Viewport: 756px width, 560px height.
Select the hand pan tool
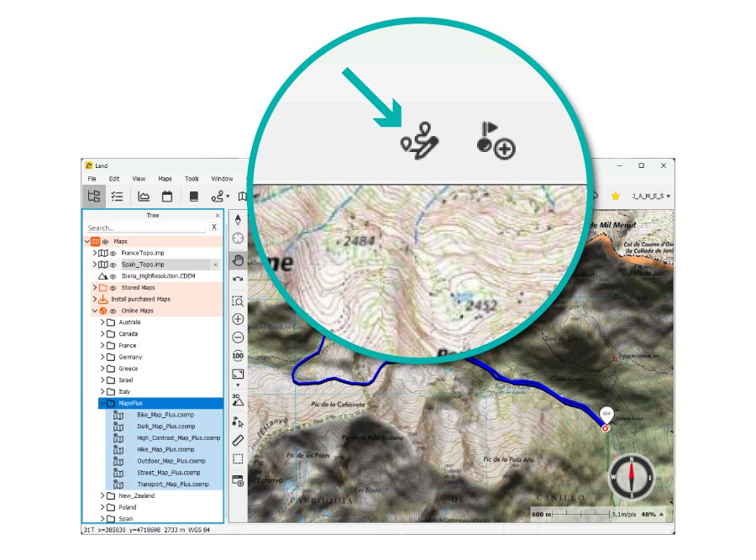pyautogui.click(x=238, y=261)
